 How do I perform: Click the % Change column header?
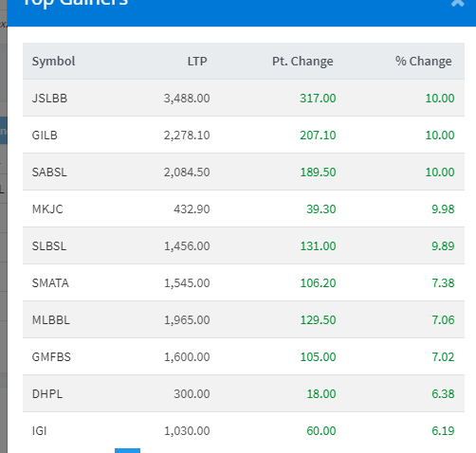click(x=423, y=61)
